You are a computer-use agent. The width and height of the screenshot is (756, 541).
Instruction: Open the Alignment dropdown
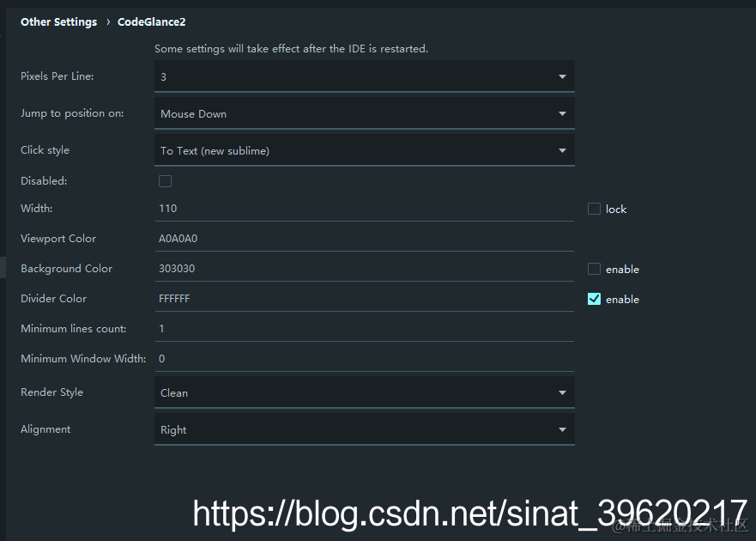(365, 429)
